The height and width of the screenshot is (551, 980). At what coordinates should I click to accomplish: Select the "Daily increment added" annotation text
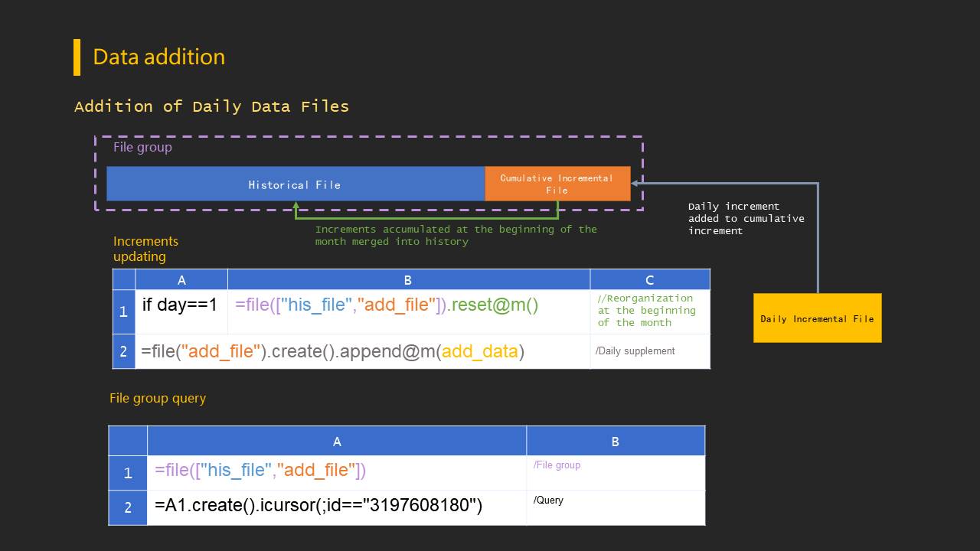(746, 218)
